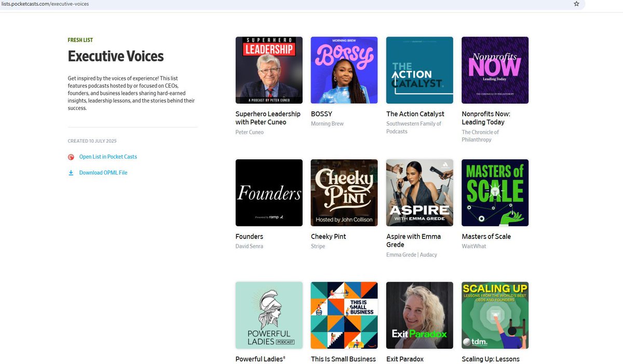Screen dimensions: 623x364
Task: Click 'Nonprofits Now: Leading Today' title
Action: [486, 118]
